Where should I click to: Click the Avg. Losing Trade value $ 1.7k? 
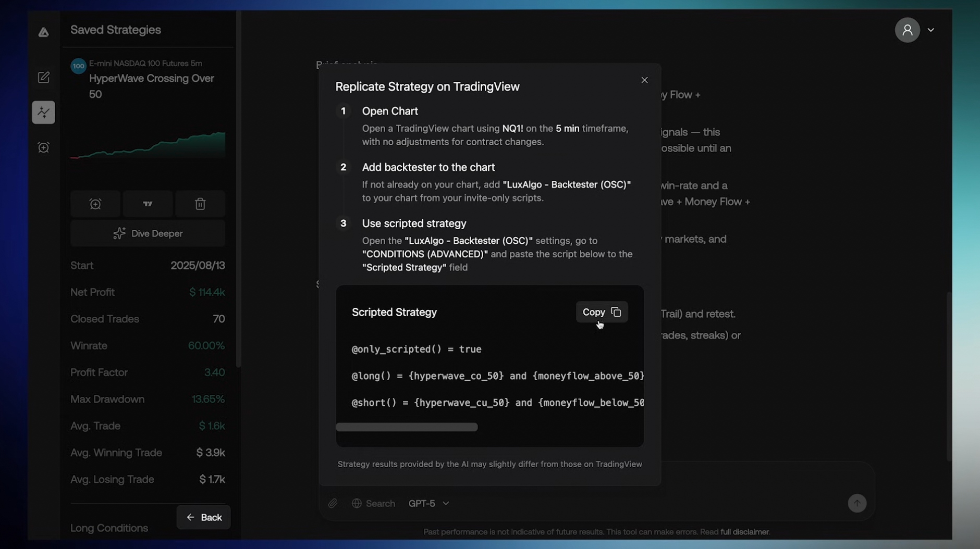(212, 479)
